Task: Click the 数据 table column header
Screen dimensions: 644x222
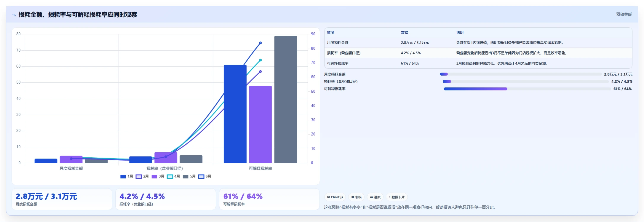Action: tap(405, 33)
